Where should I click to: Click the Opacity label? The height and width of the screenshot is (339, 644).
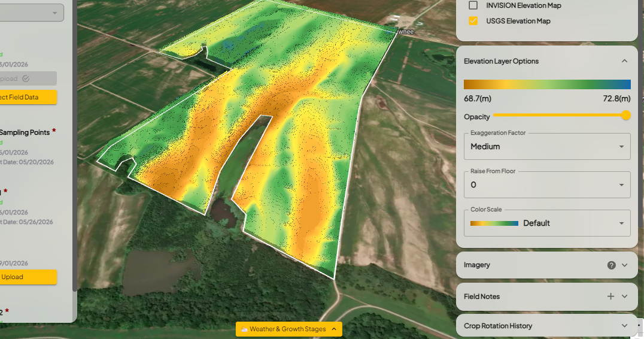tap(477, 117)
